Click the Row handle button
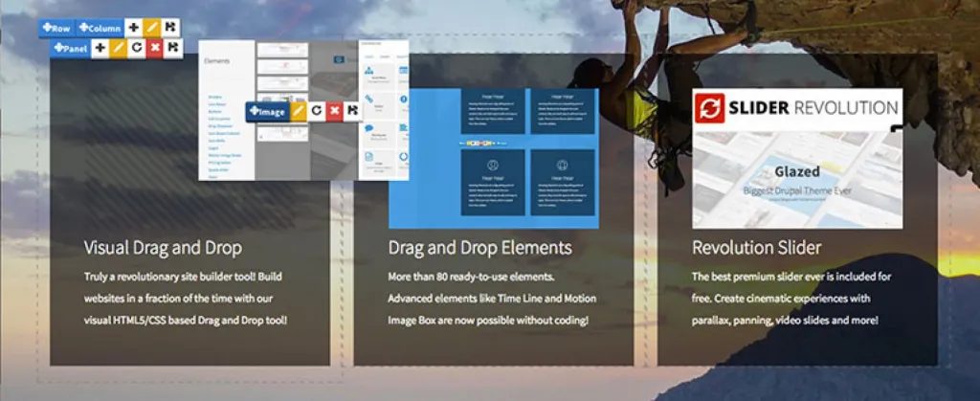The width and height of the screenshot is (980, 401). coord(56,29)
